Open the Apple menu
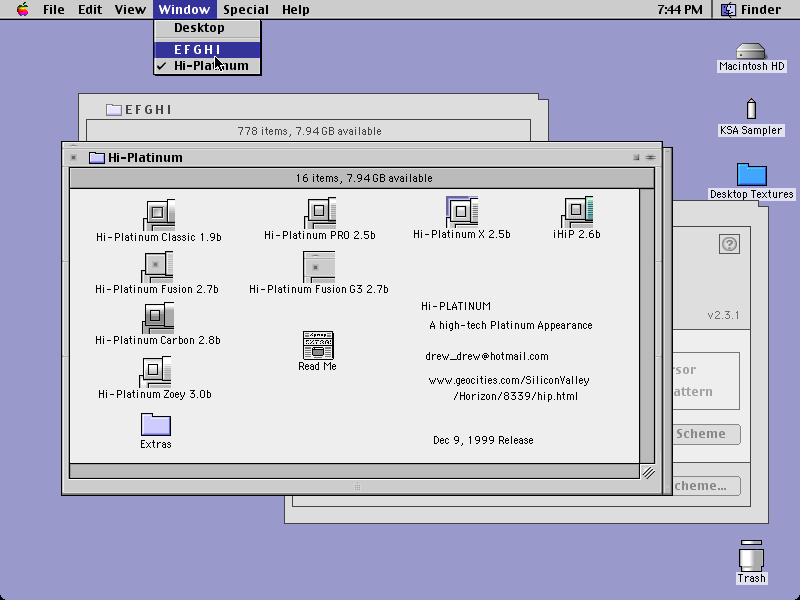 tap(22, 9)
